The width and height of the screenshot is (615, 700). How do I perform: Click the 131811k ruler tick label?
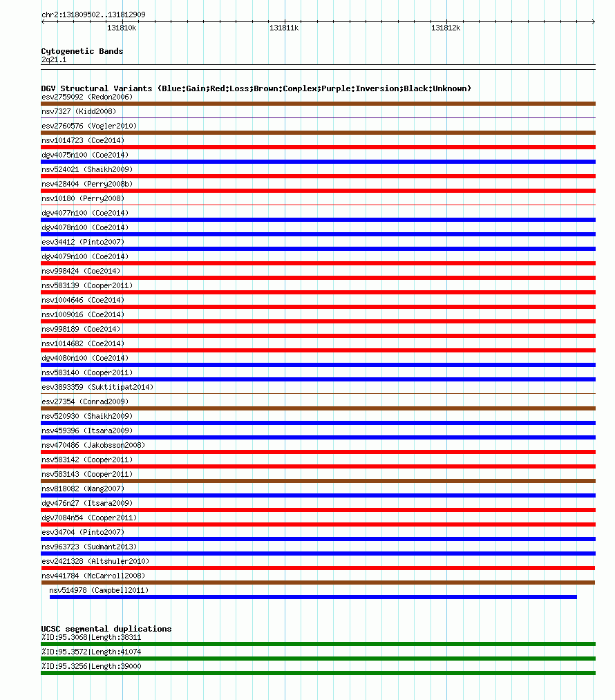284,28
